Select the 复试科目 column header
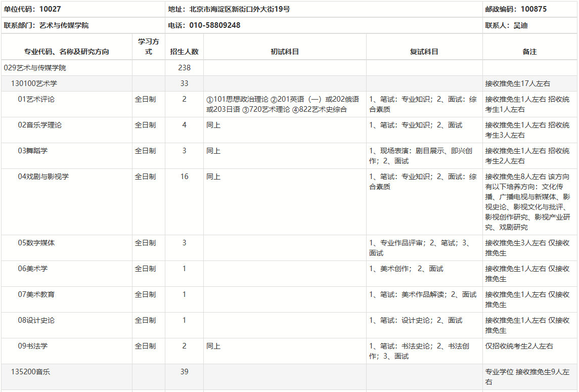This screenshot has height=392, width=579. [x=424, y=52]
